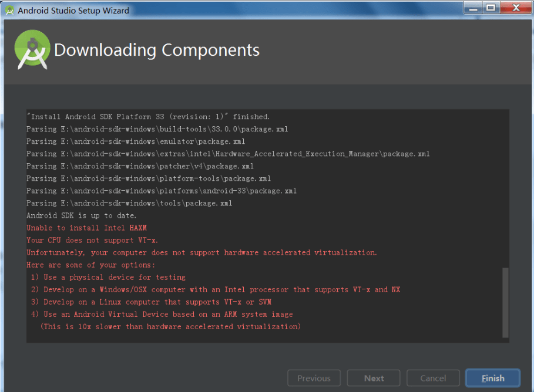The height and width of the screenshot is (392, 534).
Task: Click option 2 about Windows/OSX Intel processor
Action: [x=216, y=289]
